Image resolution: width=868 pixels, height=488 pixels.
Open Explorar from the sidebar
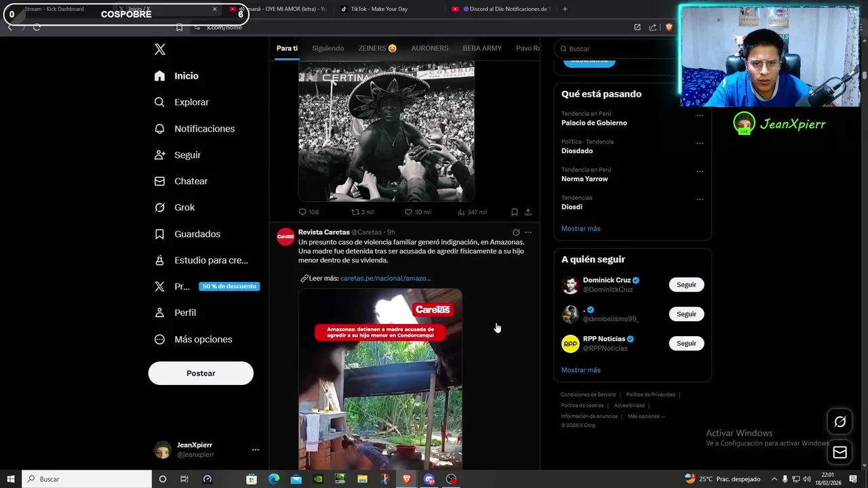tap(181, 102)
